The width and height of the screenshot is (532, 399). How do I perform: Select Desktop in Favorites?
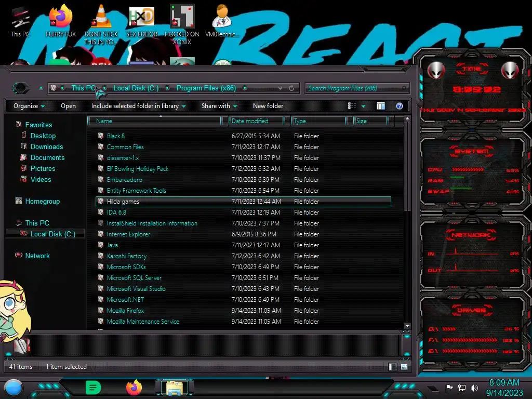pos(43,136)
